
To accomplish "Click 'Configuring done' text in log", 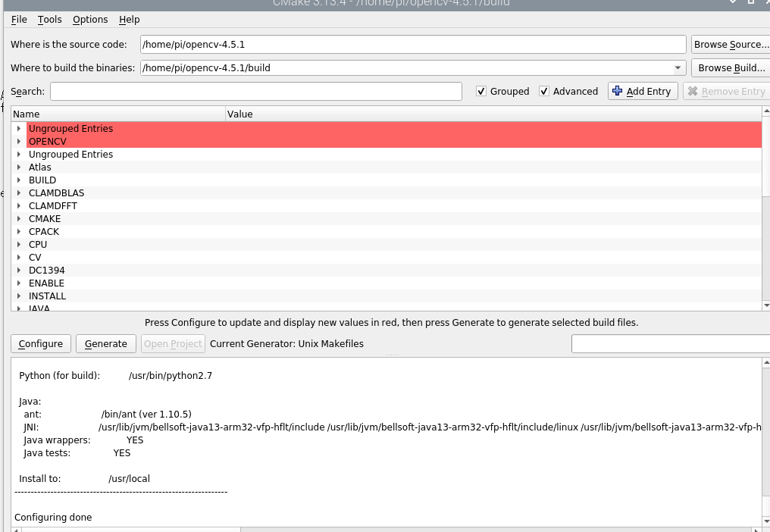I will pyautogui.click(x=53, y=518).
